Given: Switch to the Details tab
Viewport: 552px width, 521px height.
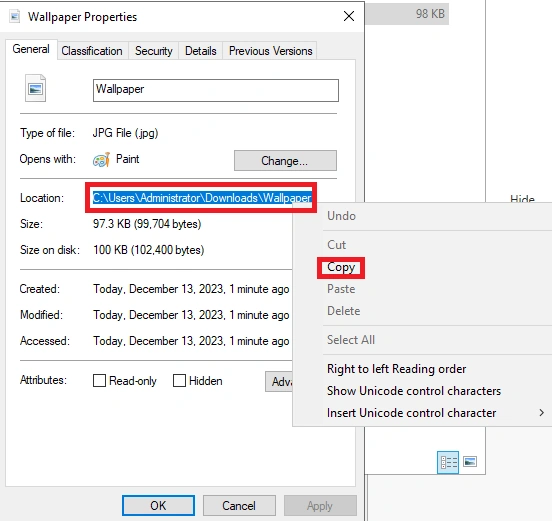Looking at the screenshot, I should 201,51.
